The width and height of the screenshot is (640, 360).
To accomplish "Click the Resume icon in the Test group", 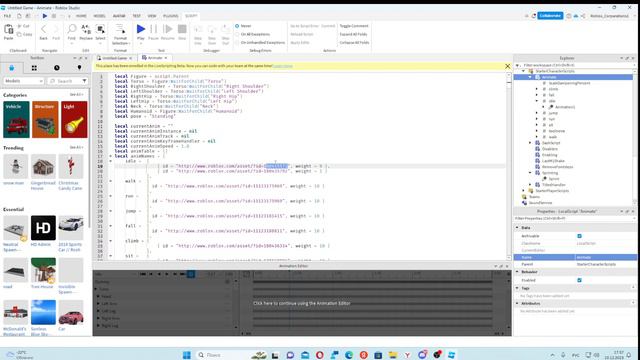I will coord(168,29).
